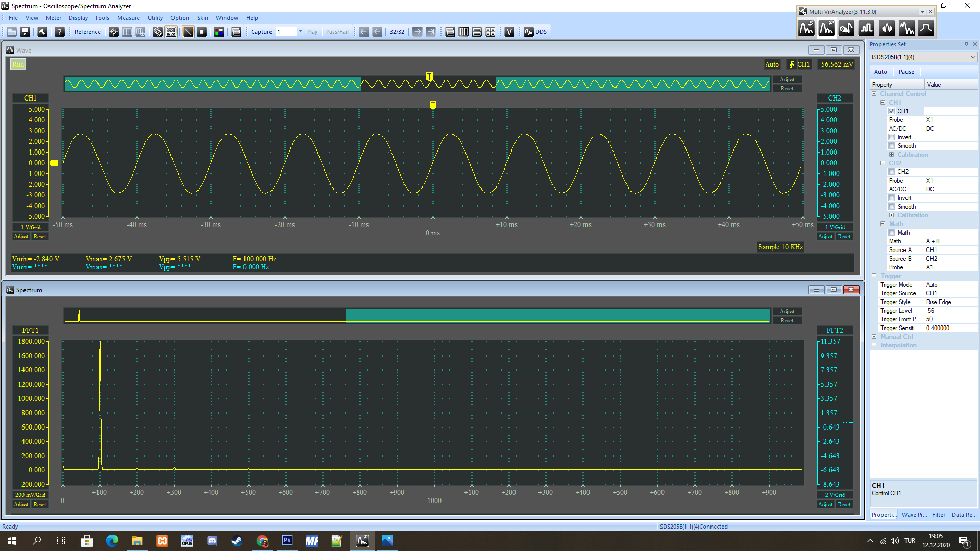Click the line draw mode toolbar icon
This screenshot has height=551, width=980.
188,32
